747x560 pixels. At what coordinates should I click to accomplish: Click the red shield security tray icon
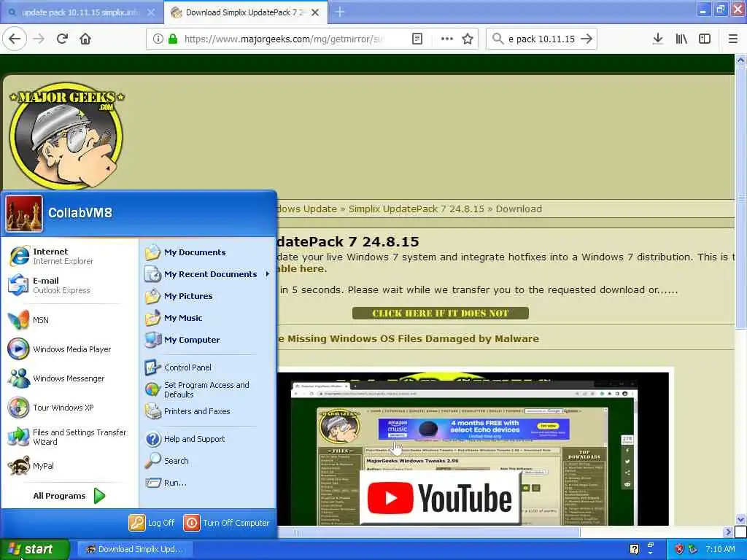[x=679, y=549]
